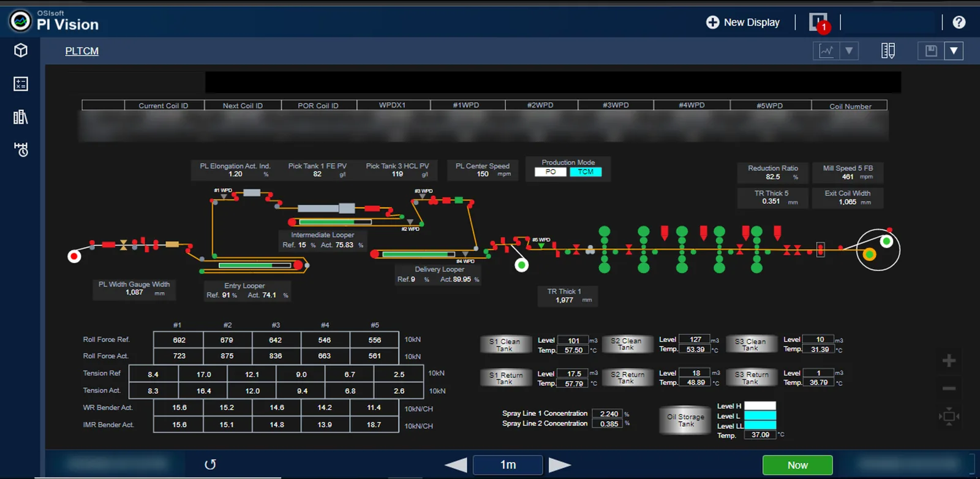The image size is (980, 479).
Task: Select the PO production mode box
Action: (551, 172)
